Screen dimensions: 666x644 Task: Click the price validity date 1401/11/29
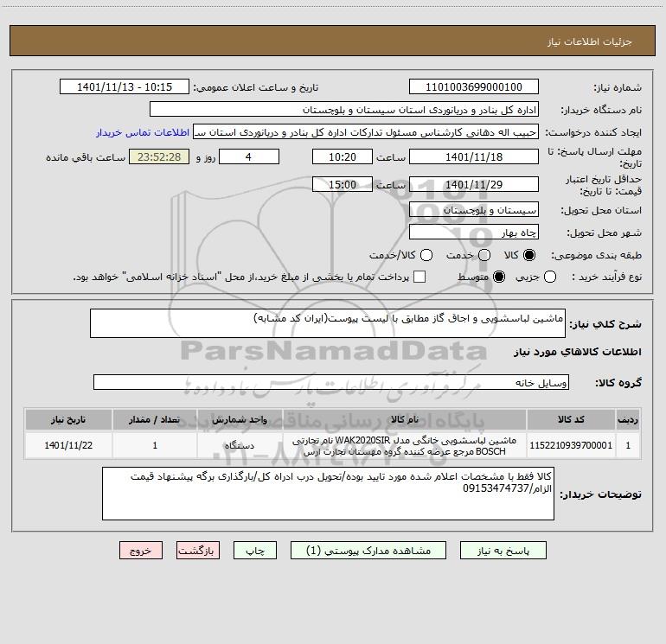(x=474, y=185)
